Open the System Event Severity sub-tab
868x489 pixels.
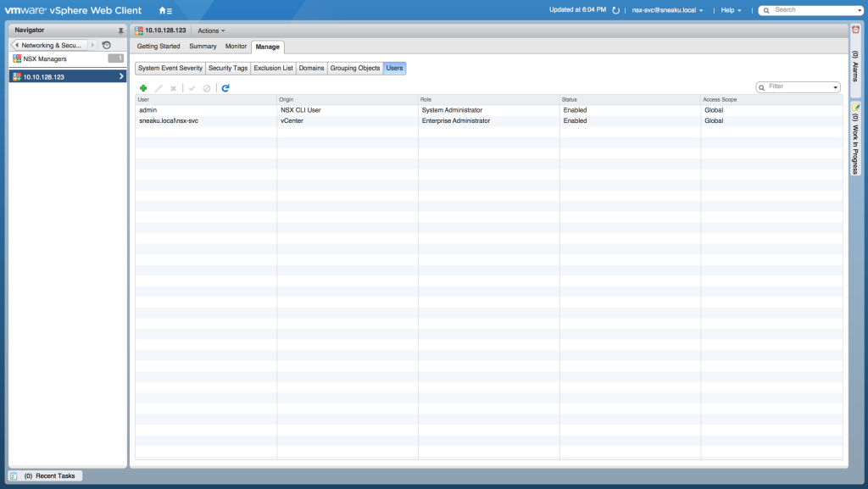170,68
